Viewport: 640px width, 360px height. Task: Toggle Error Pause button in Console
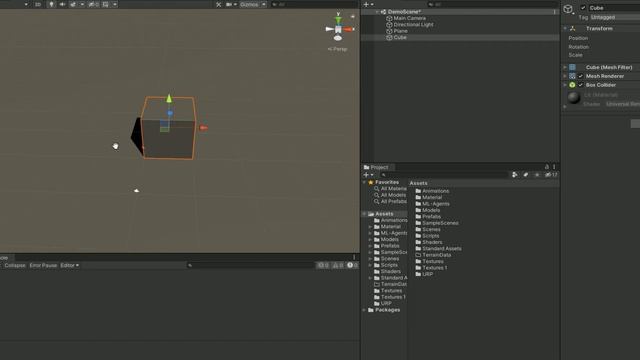43,265
